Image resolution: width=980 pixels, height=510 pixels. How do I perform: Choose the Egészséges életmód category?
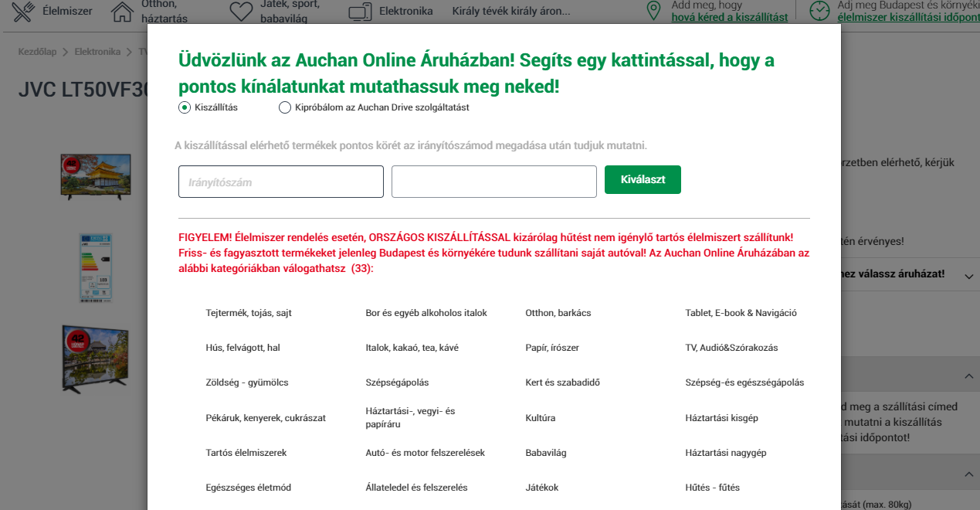(248, 488)
